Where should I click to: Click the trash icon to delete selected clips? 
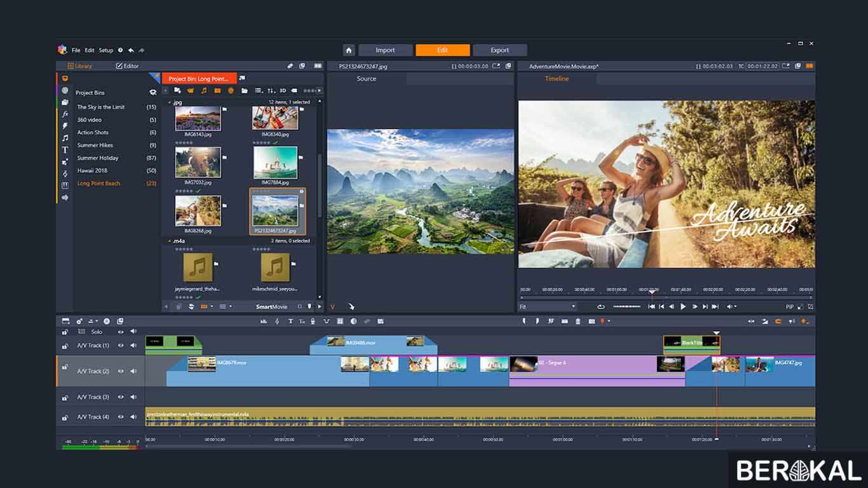[x=578, y=321]
